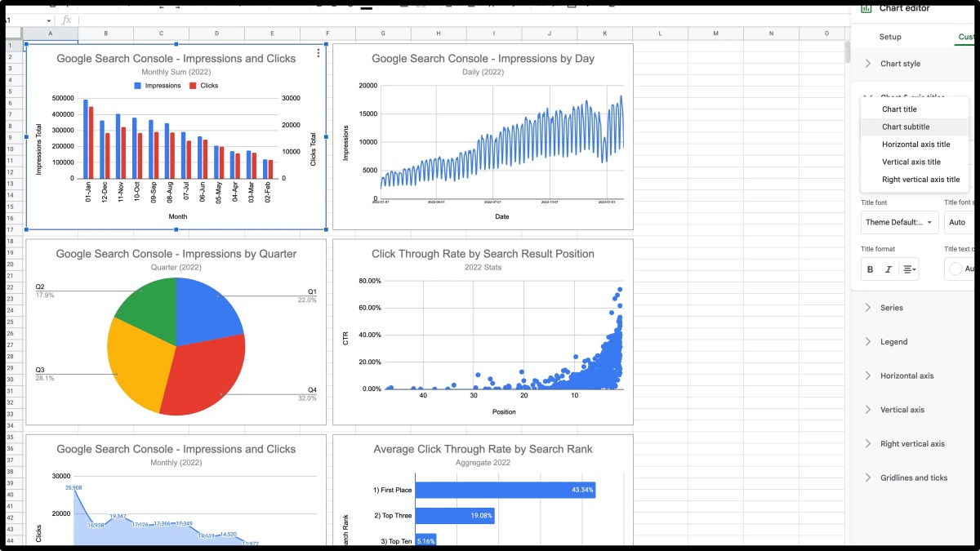
Task: Expand the Gridlines and ticks section
Action: [x=913, y=478]
